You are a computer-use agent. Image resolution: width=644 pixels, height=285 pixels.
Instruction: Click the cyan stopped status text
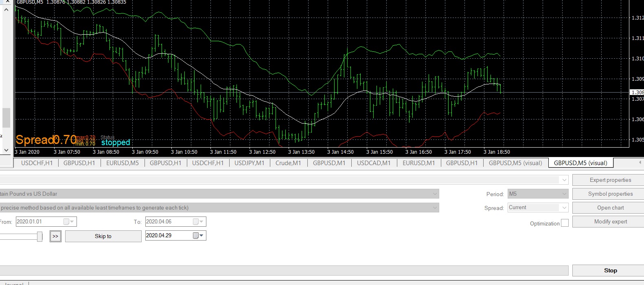pyautogui.click(x=116, y=142)
